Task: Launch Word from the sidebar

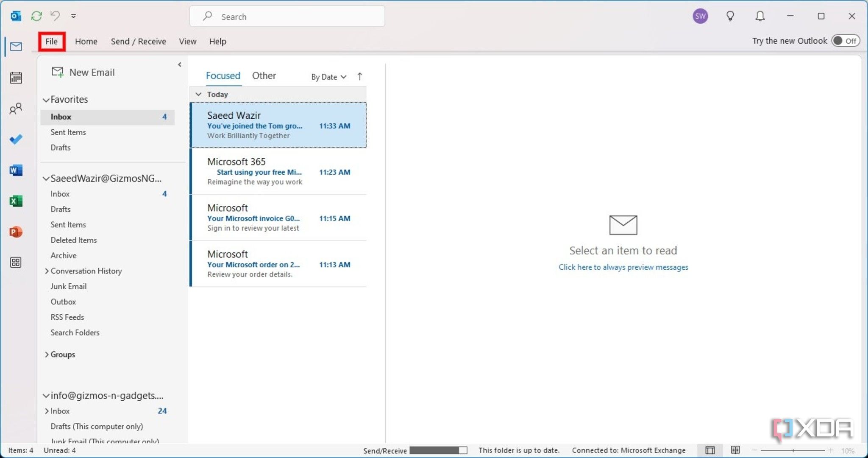Action: [x=16, y=170]
